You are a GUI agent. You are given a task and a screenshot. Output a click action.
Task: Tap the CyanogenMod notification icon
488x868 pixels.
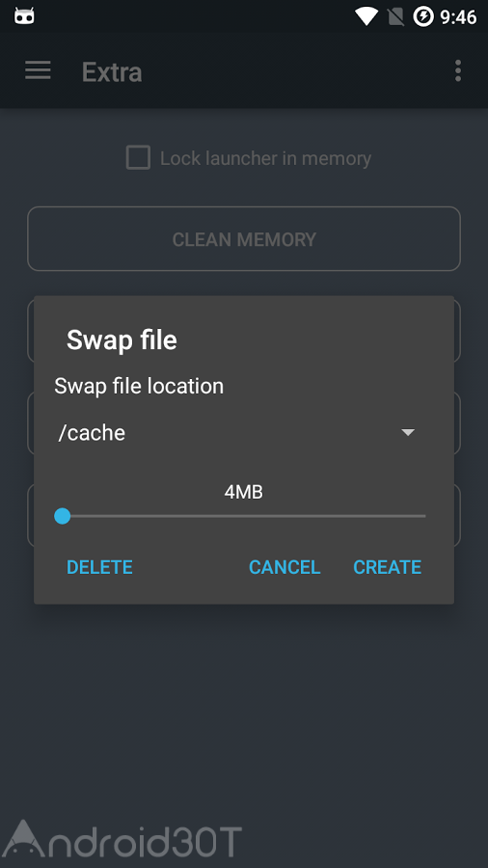pos(24,16)
